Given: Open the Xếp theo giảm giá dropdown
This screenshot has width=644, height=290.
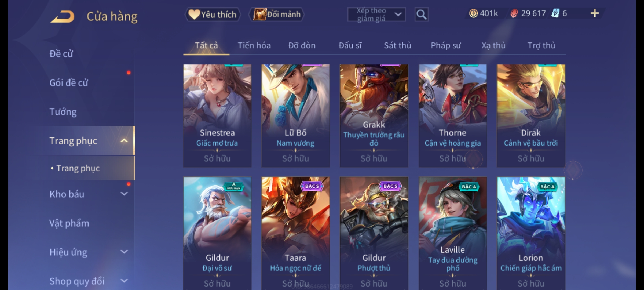Looking at the screenshot, I should pyautogui.click(x=376, y=15).
